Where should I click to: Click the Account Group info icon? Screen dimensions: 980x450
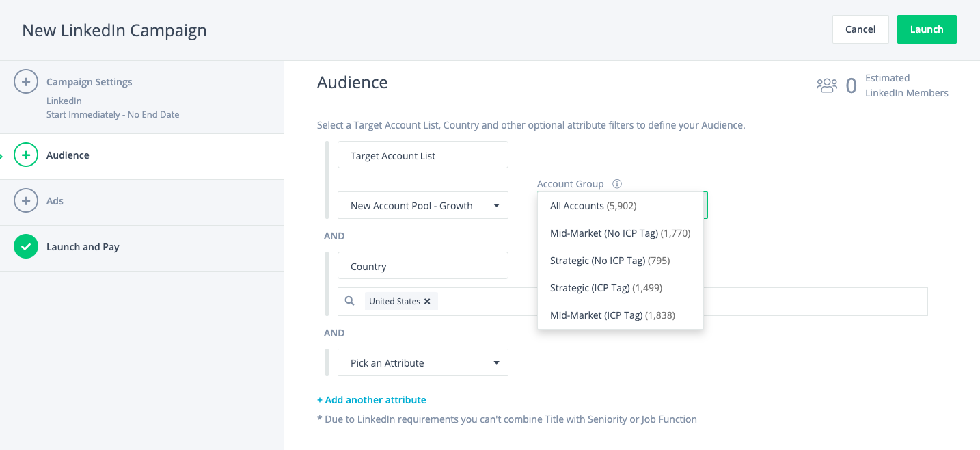[617, 184]
